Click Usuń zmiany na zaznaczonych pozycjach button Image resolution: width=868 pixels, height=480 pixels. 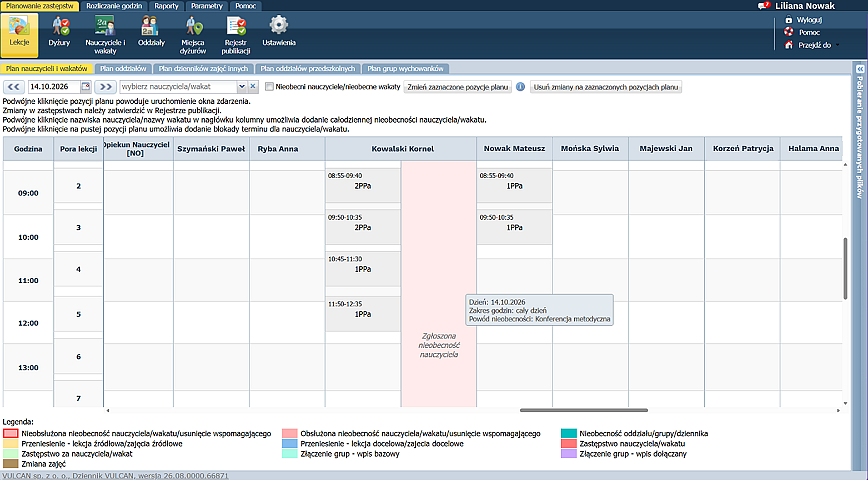click(606, 87)
